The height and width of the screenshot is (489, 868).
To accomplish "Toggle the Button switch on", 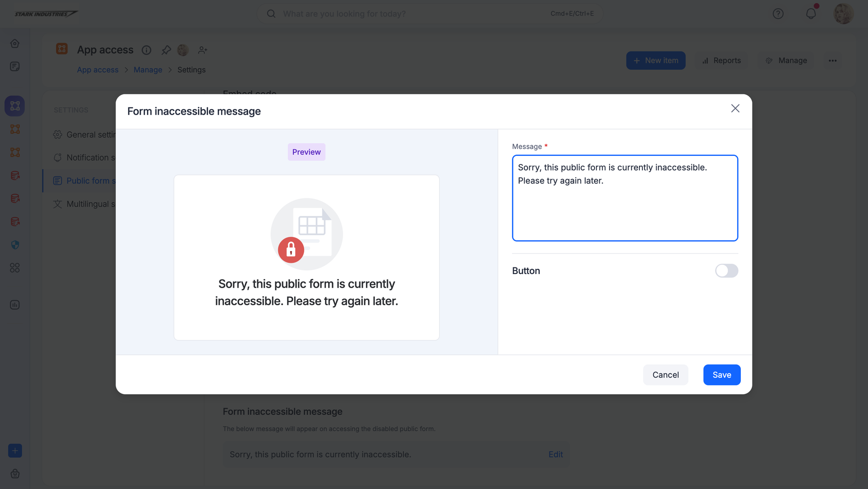I will [726, 271].
